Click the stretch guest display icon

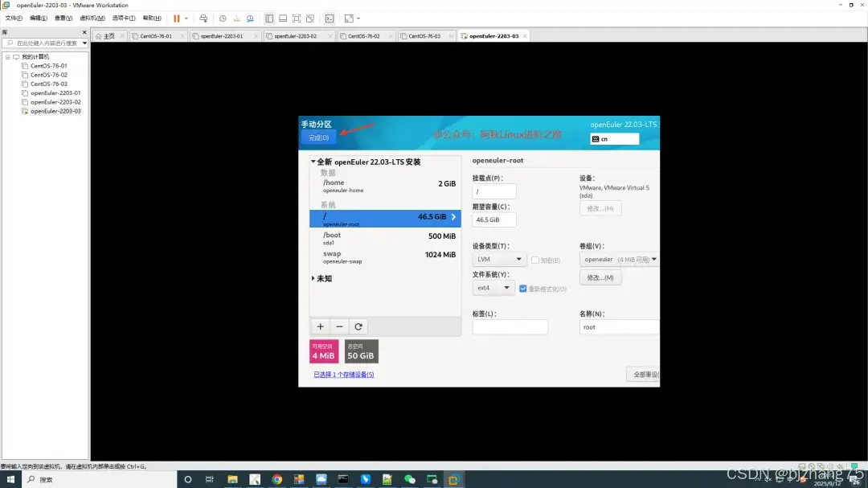pos(349,18)
